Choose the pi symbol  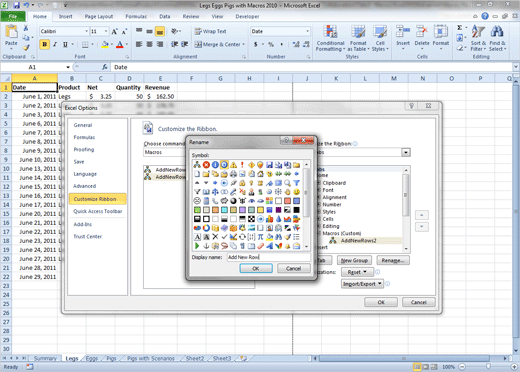(260, 237)
